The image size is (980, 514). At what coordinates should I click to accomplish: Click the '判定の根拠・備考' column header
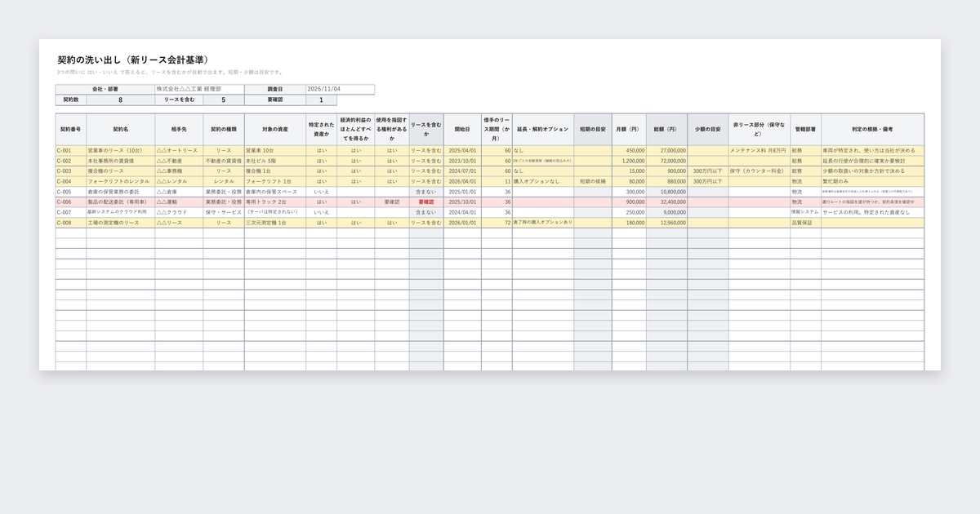(x=873, y=129)
